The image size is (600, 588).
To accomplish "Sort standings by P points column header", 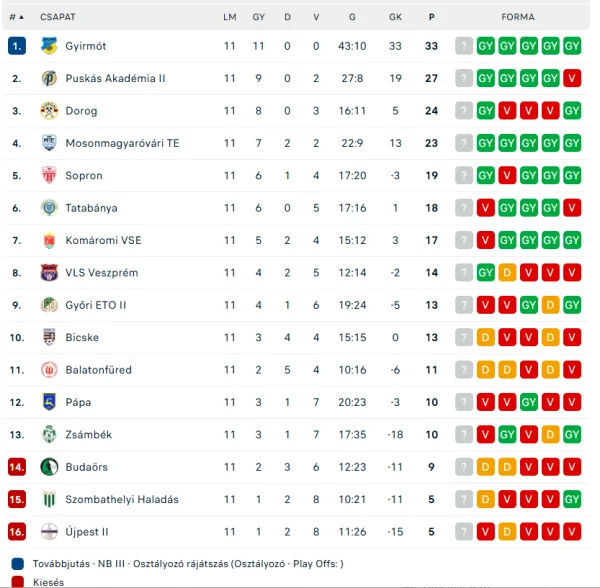I will (x=431, y=17).
